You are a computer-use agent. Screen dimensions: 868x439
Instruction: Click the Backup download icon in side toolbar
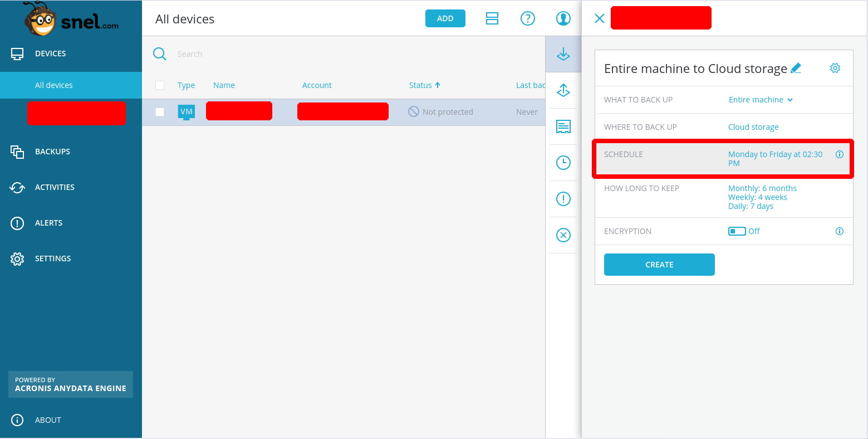[563, 54]
